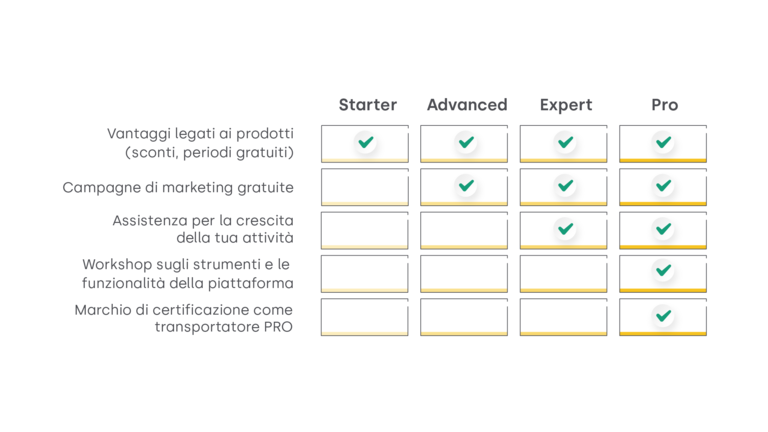Select the Starter plan column header

pos(368,105)
